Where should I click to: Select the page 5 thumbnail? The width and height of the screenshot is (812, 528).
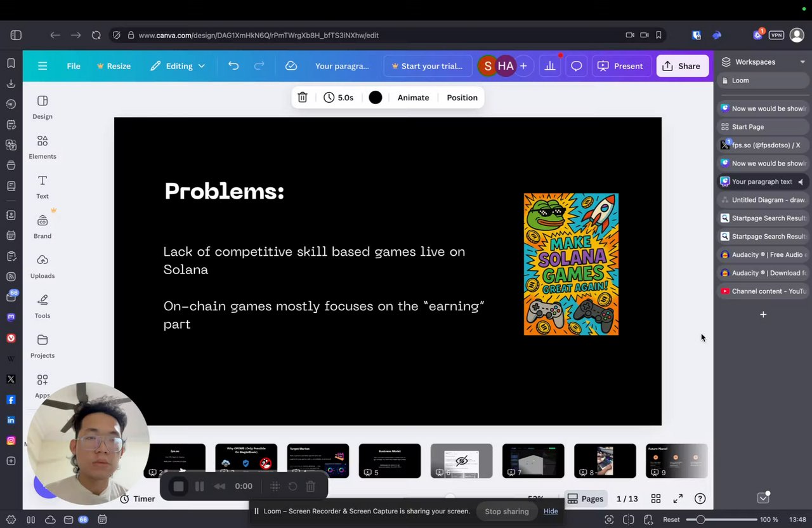tap(390, 461)
